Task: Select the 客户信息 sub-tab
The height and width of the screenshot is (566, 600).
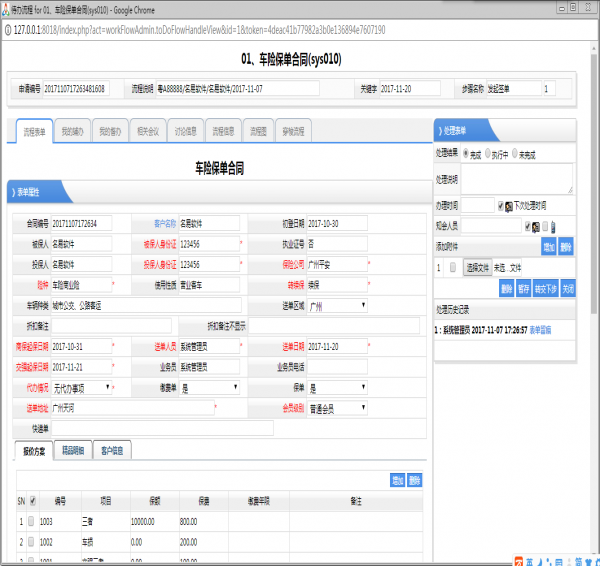Action: pos(112,450)
